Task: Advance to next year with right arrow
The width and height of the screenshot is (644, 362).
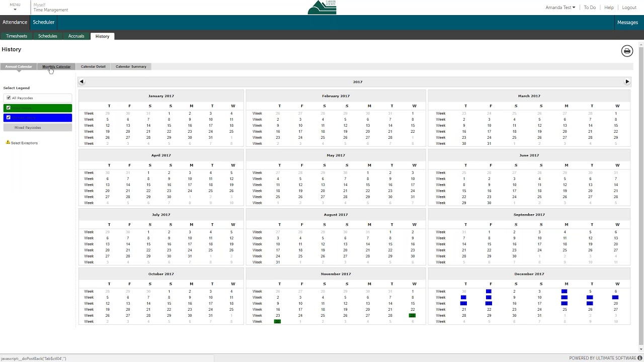Action: tap(627, 81)
